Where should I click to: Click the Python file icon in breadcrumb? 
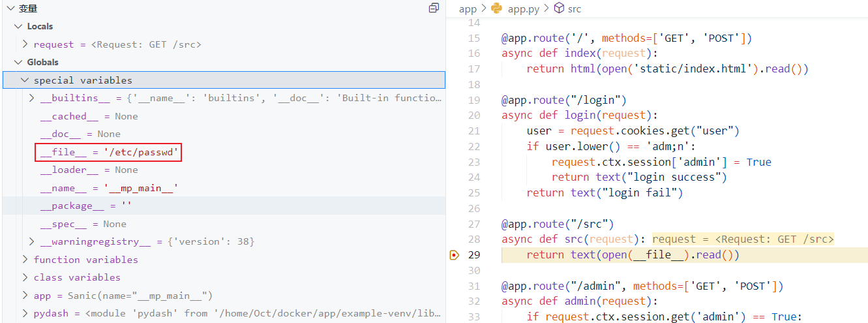click(497, 8)
